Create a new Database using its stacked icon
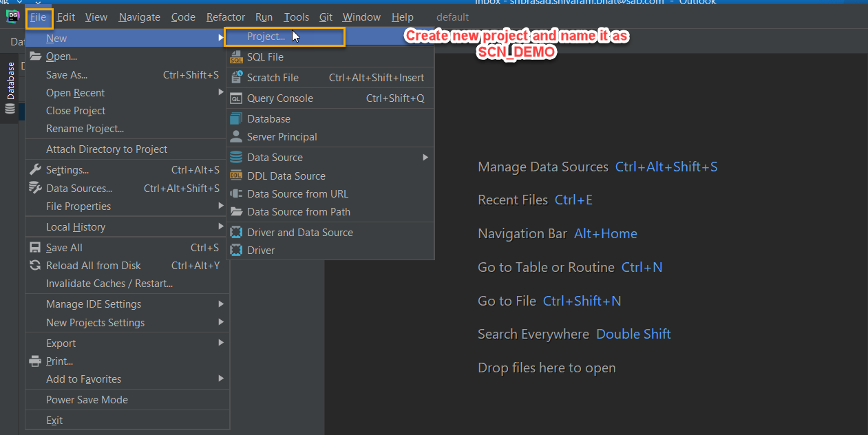 click(237, 118)
